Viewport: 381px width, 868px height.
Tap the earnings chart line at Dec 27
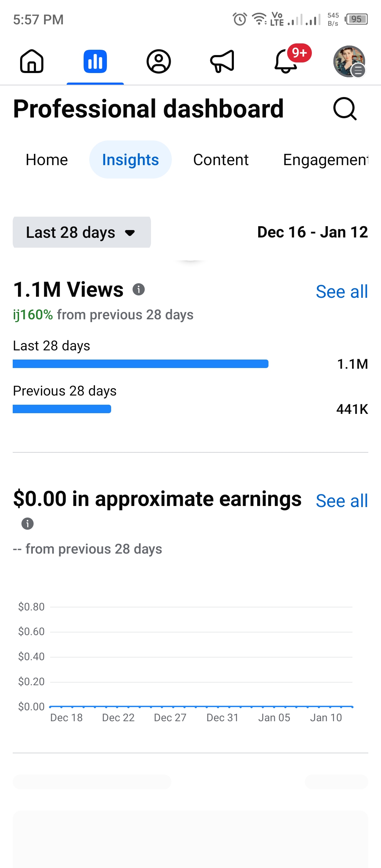[x=170, y=707]
